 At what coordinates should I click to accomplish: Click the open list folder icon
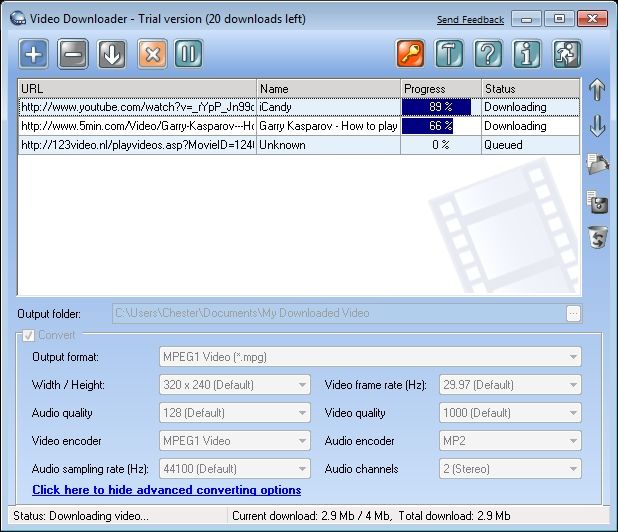pos(598,164)
